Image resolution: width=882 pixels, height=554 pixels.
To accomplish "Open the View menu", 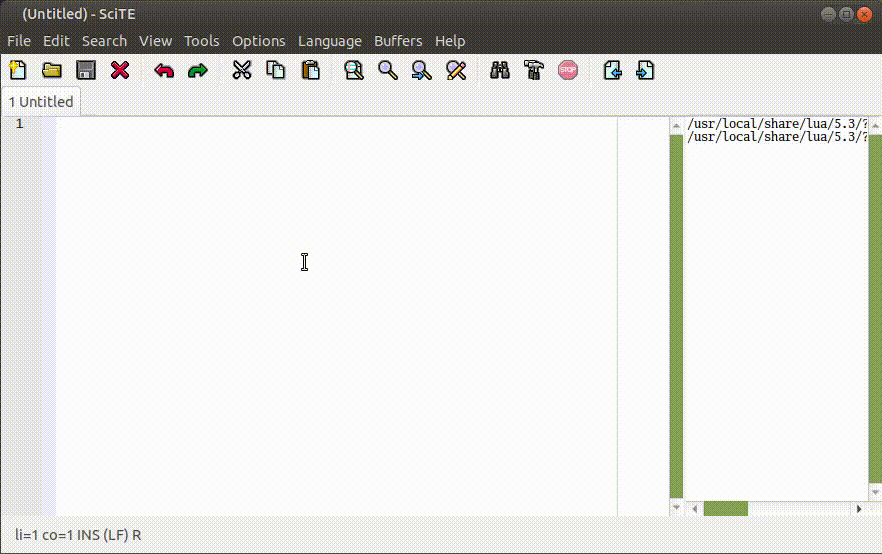I will [x=155, y=41].
